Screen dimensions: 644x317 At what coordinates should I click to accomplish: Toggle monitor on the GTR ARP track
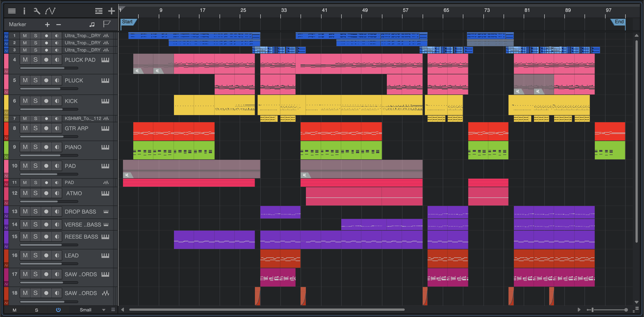click(57, 128)
